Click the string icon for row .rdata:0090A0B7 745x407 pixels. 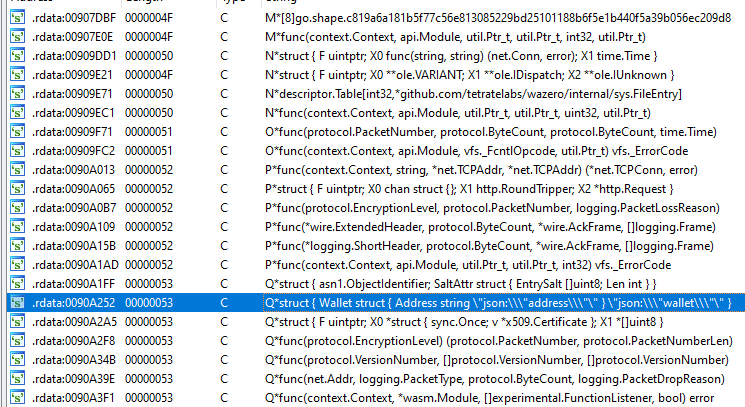click(x=18, y=208)
